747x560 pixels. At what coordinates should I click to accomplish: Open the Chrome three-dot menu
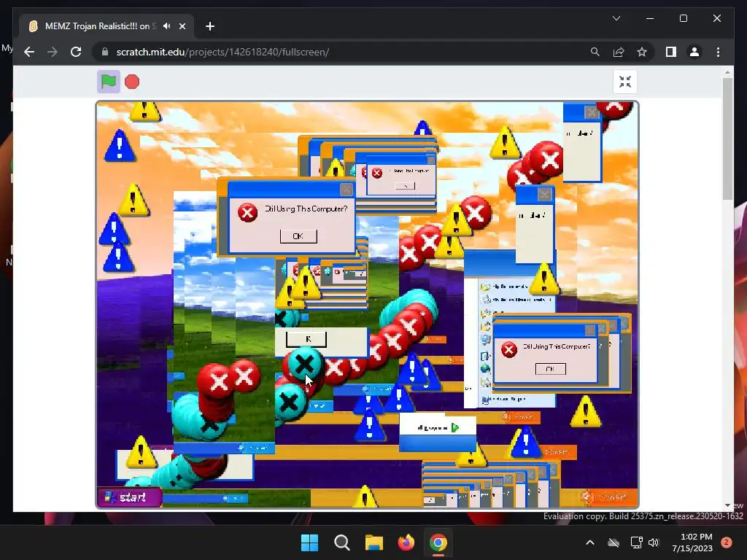click(x=718, y=52)
